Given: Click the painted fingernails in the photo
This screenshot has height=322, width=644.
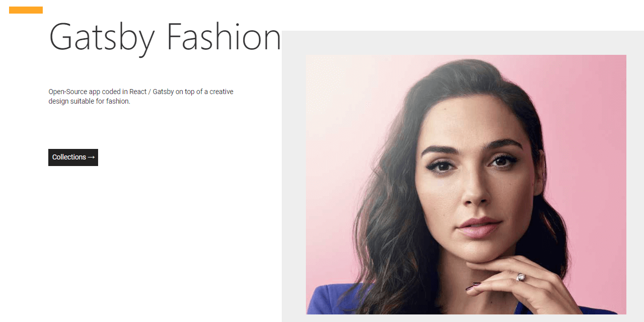Looking at the screenshot, I should [473, 286].
